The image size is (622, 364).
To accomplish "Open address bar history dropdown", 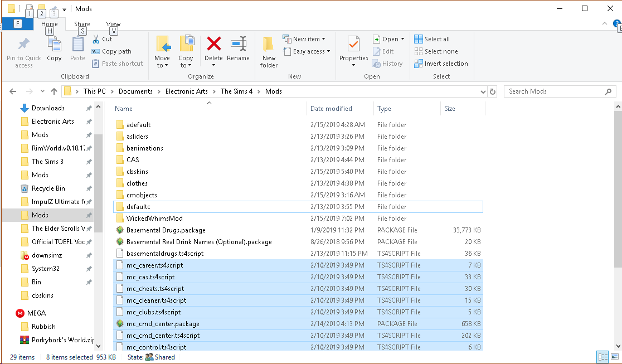I will coord(483,91).
